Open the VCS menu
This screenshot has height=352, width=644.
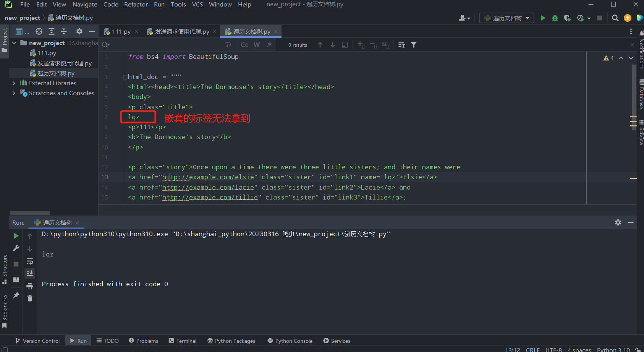coord(197,5)
